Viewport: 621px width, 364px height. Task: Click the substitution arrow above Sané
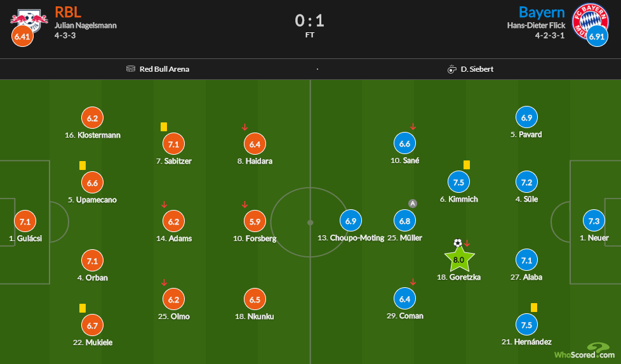tap(413, 127)
